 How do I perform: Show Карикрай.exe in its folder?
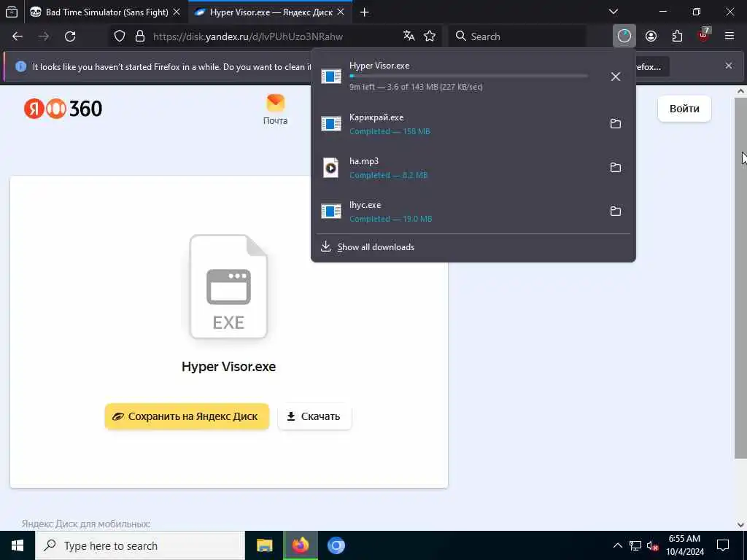(x=616, y=123)
